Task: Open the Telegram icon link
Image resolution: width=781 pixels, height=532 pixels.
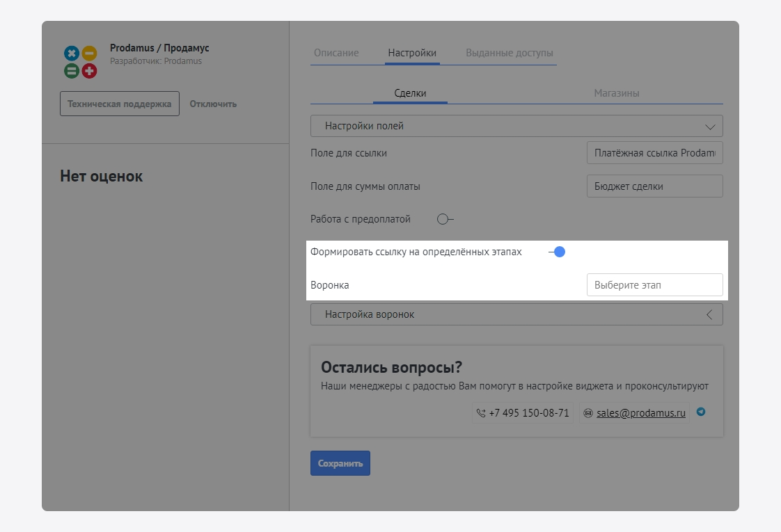Action: [x=701, y=412]
